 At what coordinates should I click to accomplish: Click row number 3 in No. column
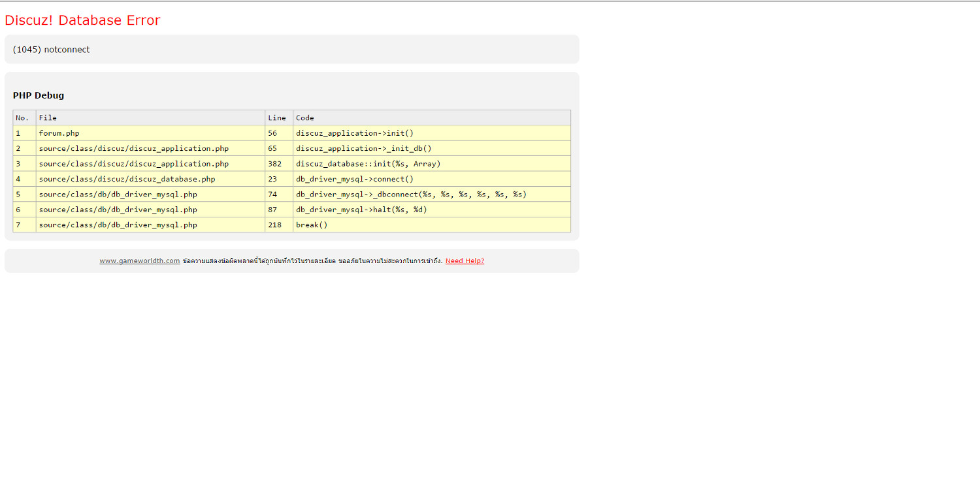click(x=24, y=164)
